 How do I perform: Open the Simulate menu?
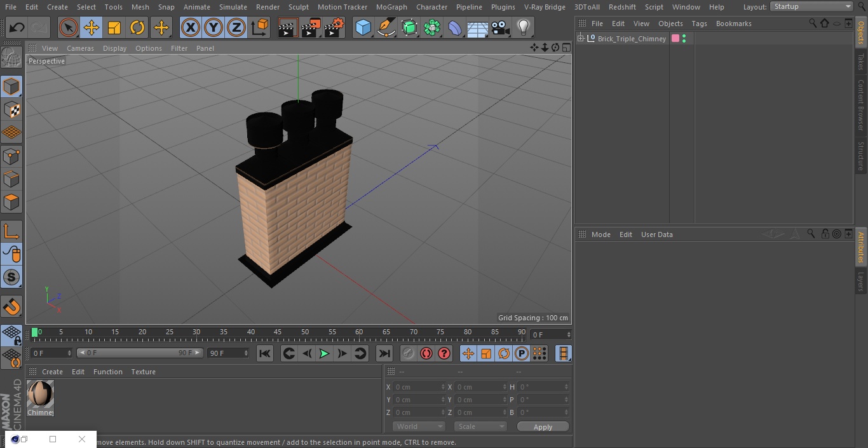(x=233, y=7)
